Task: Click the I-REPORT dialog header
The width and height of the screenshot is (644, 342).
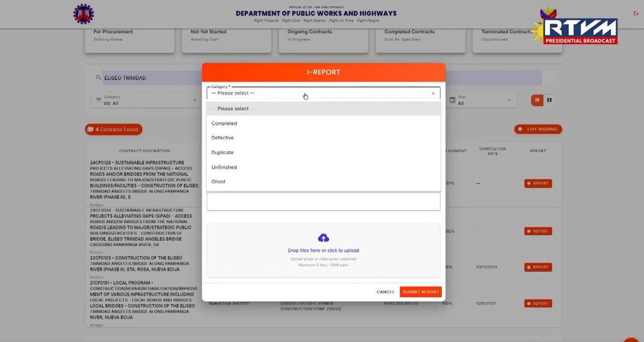Action: pyautogui.click(x=324, y=72)
